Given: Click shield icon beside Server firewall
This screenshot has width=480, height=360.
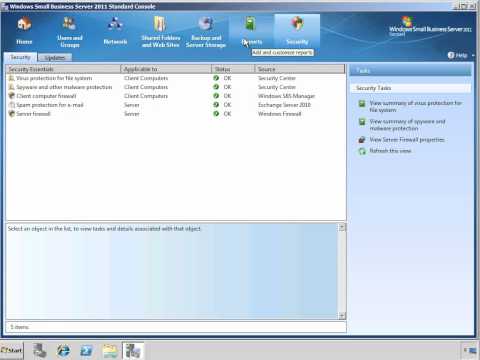Looking at the screenshot, I should 11,114.
